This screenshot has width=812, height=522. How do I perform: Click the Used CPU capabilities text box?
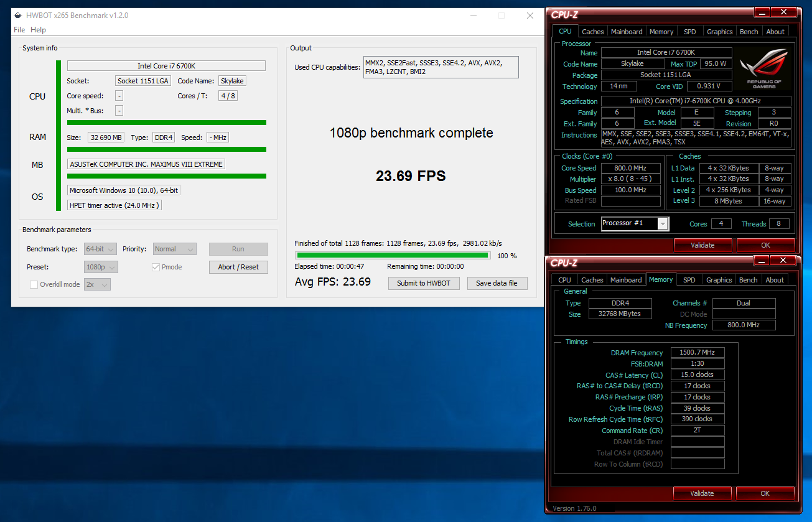pos(441,67)
